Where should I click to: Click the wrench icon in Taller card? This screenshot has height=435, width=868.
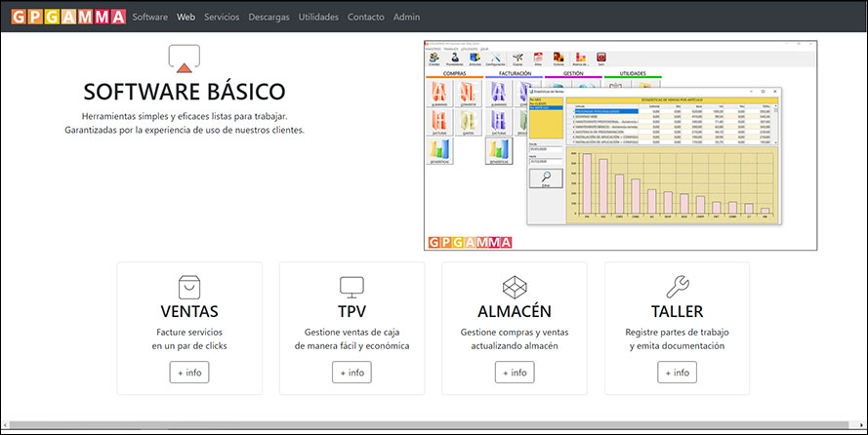(x=677, y=288)
